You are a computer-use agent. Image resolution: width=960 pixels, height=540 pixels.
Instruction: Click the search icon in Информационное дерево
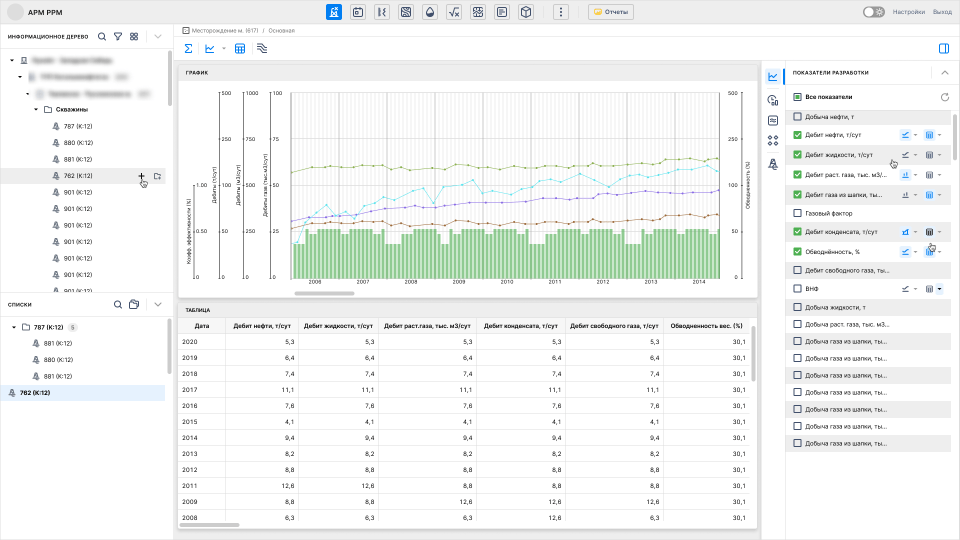click(x=102, y=37)
